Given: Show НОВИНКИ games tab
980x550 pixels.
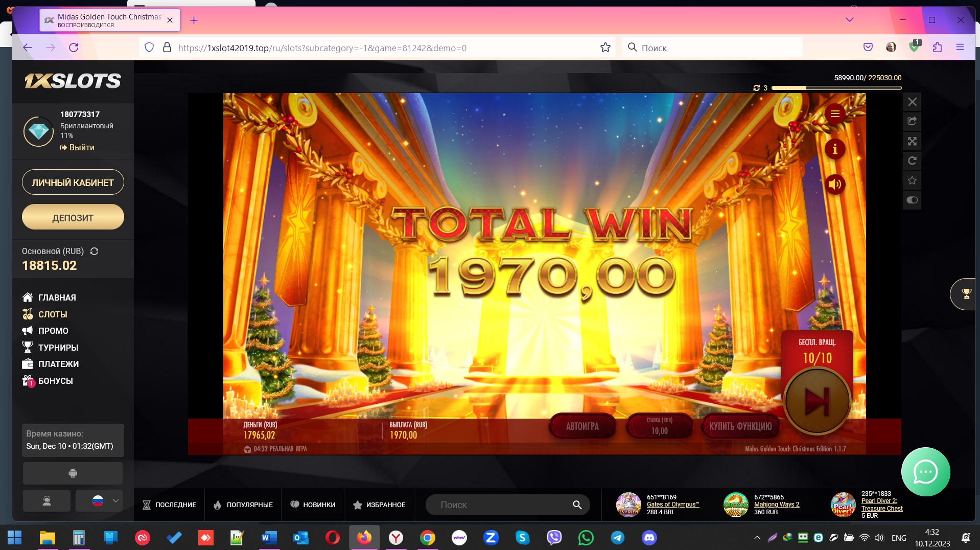Looking at the screenshot, I should 313,505.
